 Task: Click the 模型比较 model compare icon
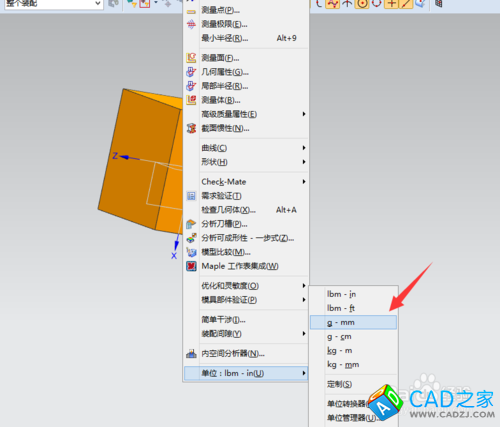click(191, 252)
